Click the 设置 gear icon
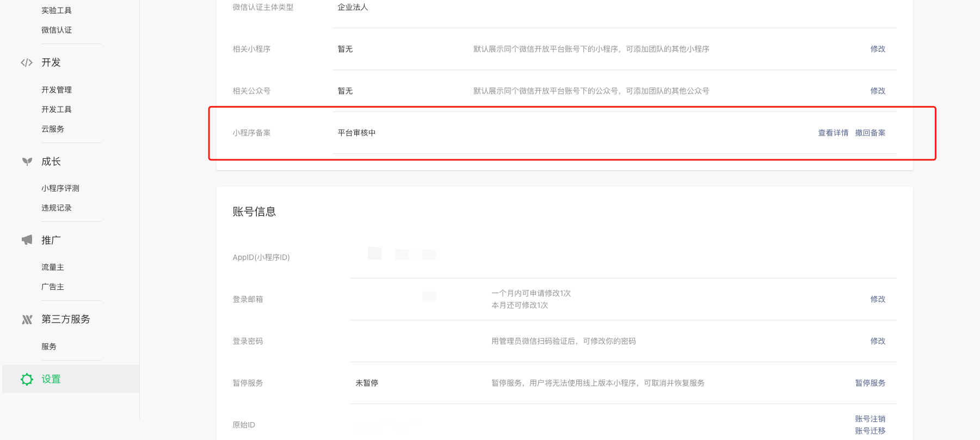 (x=27, y=379)
